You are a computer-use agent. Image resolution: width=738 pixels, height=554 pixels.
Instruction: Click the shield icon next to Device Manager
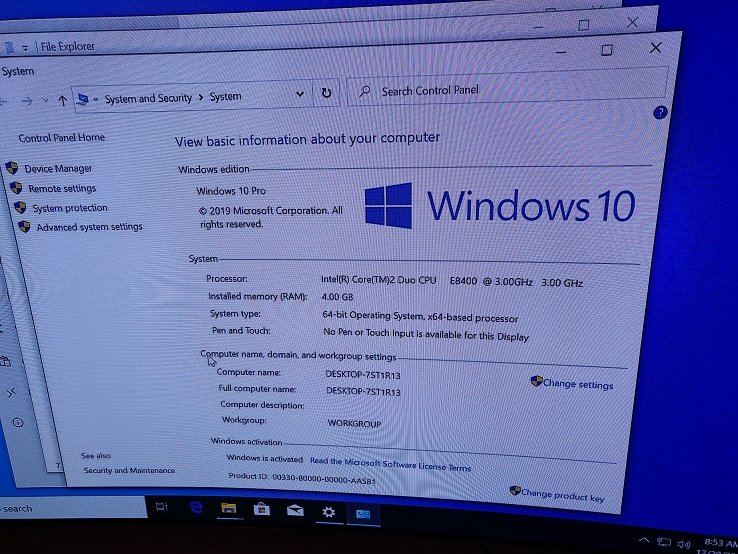coord(12,168)
